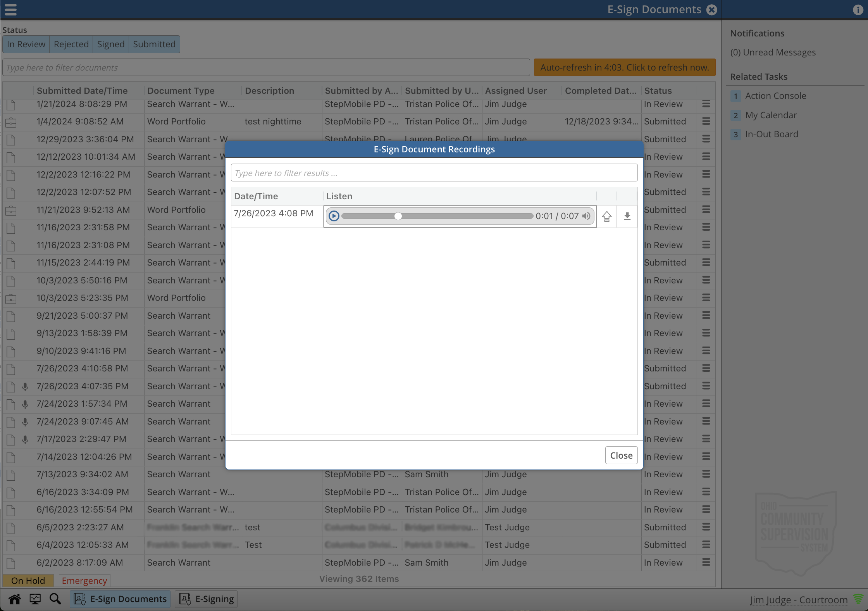Toggle the In Review status filter
The width and height of the screenshot is (868, 611).
[26, 44]
